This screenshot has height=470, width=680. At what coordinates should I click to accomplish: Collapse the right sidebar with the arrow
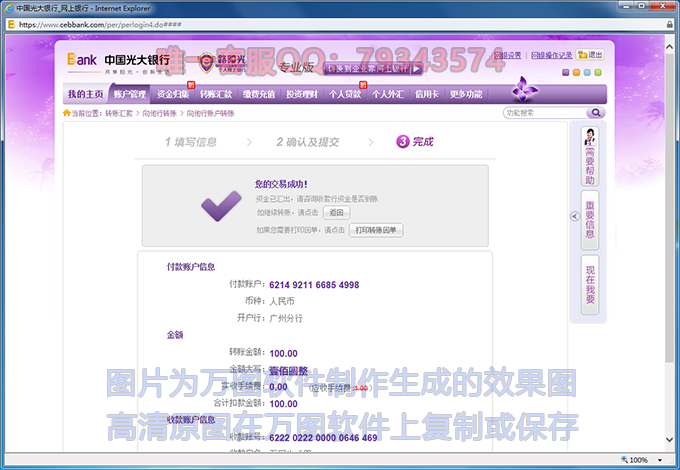(575, 216)
